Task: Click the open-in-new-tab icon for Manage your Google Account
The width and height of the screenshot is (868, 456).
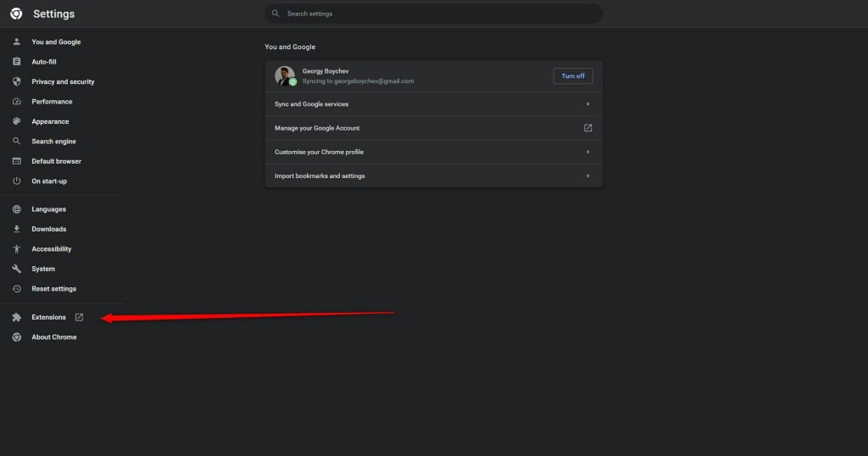Action: point(588,128)
